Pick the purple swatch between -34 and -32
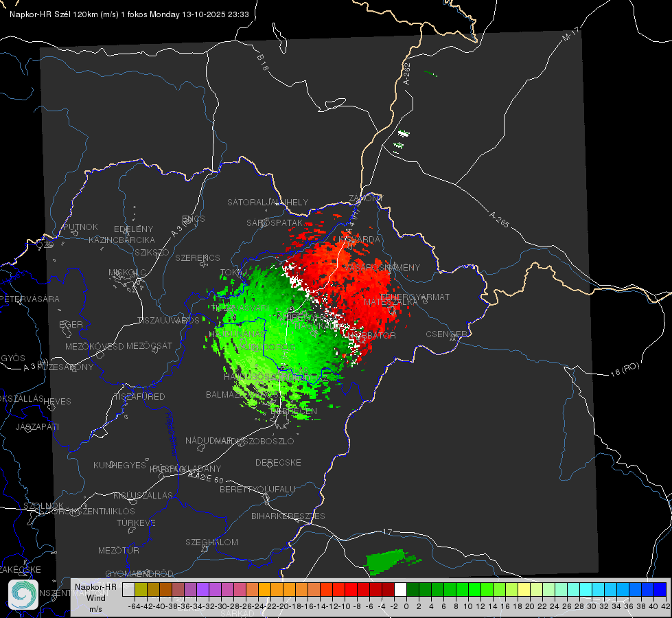This screenshot has height=618, width=672. point(202,589)
